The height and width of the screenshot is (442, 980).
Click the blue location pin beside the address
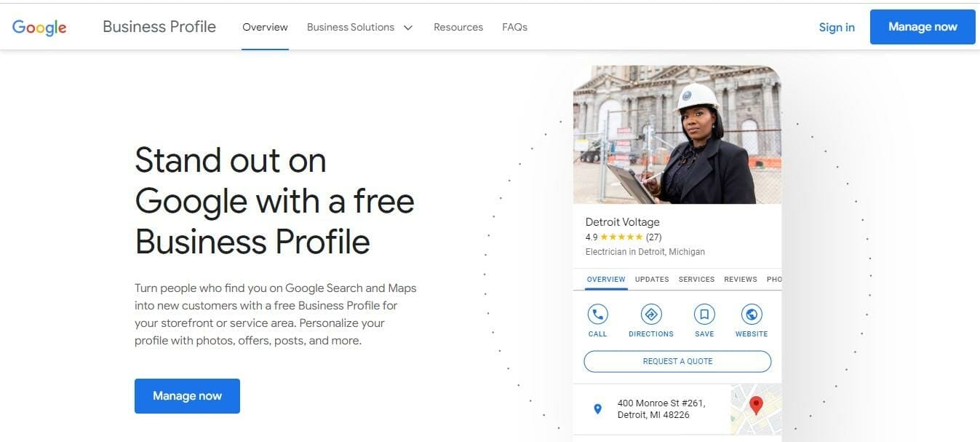point(597,409)
